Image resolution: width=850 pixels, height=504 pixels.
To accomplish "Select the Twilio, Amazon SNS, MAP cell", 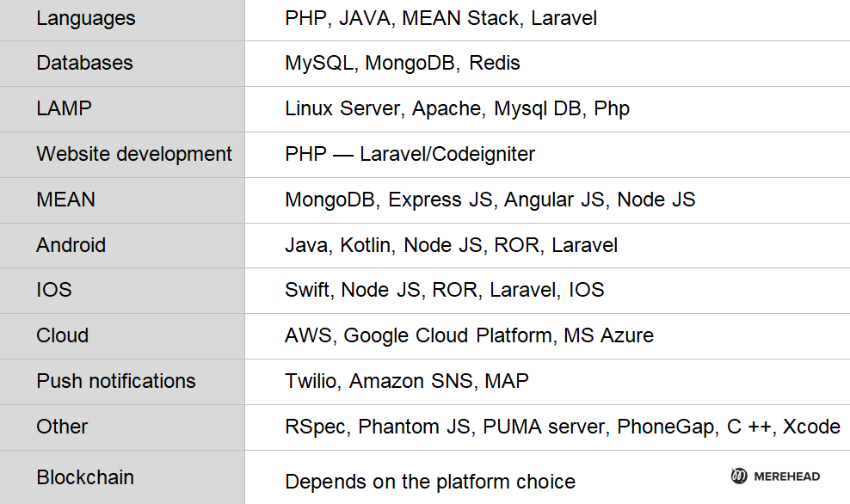I will (406, 381).
